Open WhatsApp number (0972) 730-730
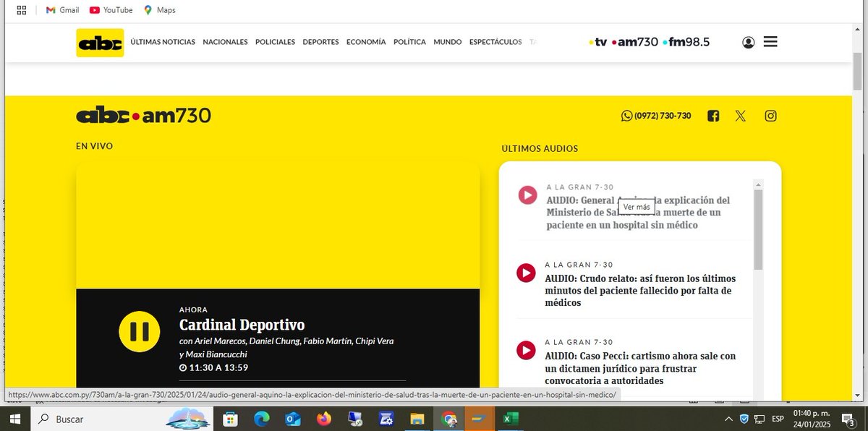868x431 pixels. click(x=656, y=116)
